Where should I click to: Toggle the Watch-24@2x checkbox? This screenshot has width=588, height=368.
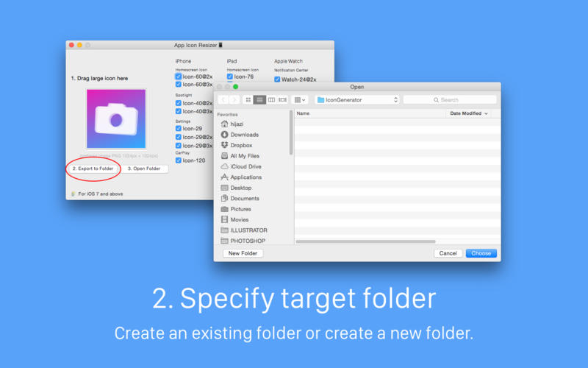click(x=277, y=79)
